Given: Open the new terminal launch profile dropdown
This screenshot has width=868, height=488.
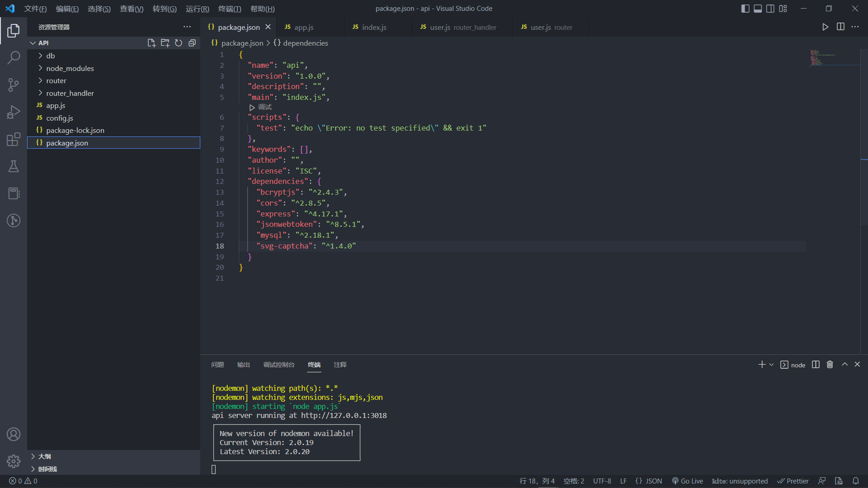Looking at the screenshot, I should tap(771, 365).
